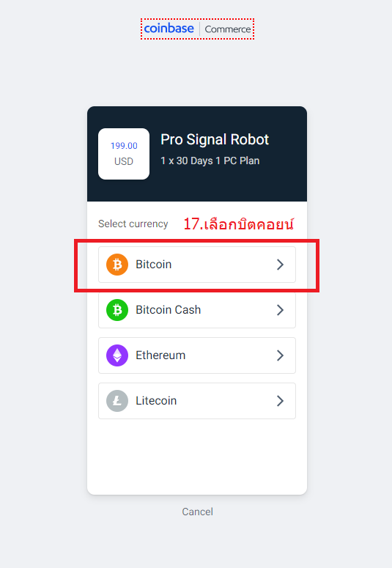This screenshot has width=392, height=568.
Task: Click the gray Litecoin icon
Action: click(117, 401)
